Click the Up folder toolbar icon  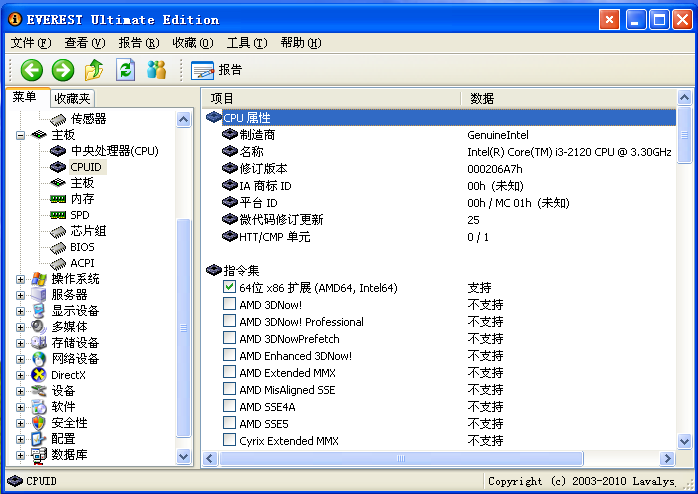pyautogui.click(x=94, y=70)
